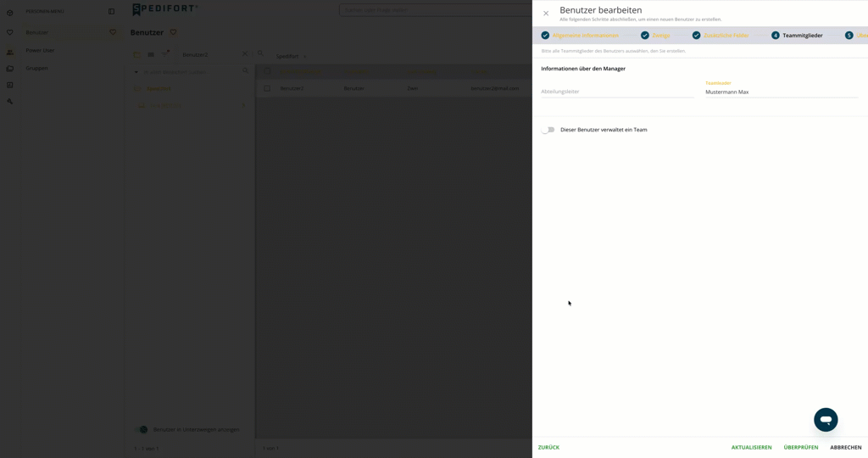Open the wrench tools icon in sidebar
This screenshot has height=458, width=868.
pyautogui.click(x=9, y=101)
